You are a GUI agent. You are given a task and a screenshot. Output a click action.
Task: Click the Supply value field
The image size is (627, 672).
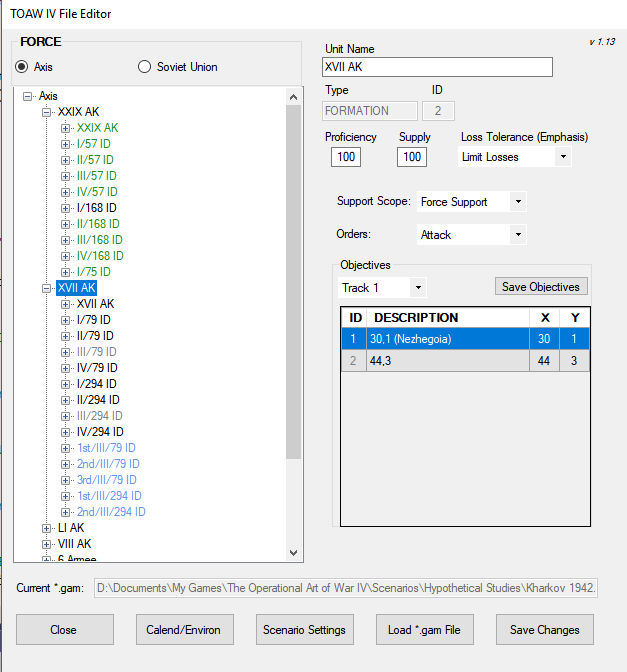click(x=412, y=157)
